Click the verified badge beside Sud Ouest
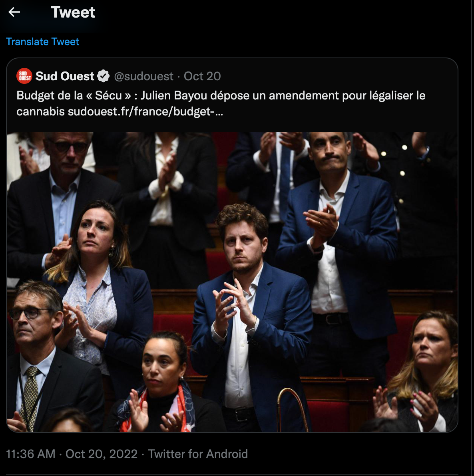474x476 pixels. coord(103,76)
